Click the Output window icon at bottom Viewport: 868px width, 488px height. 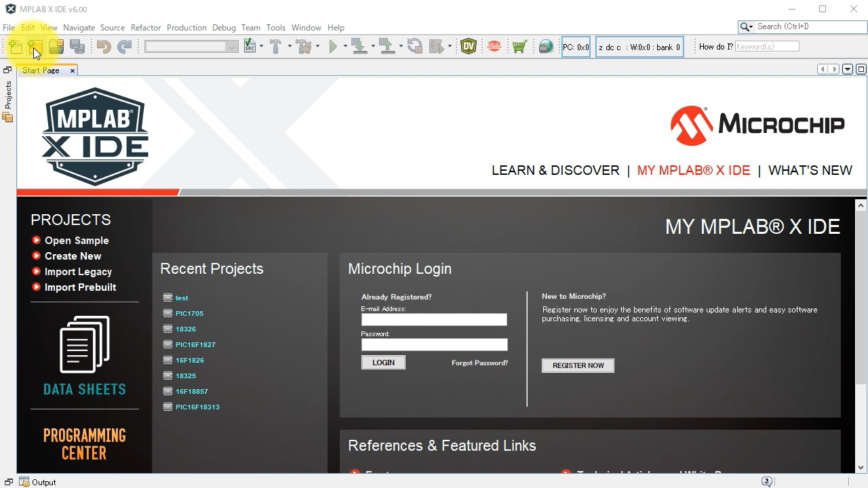coord(24,482)
